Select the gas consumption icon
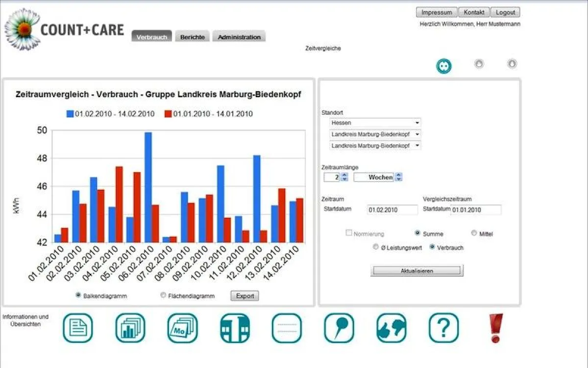 pos(479,64)
